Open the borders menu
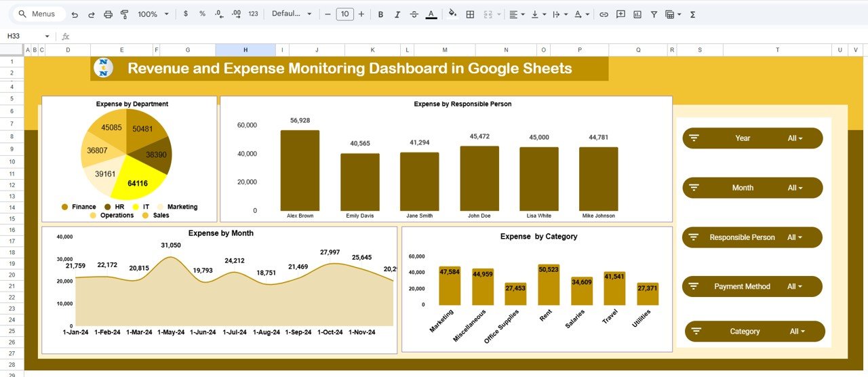The height and width of the screenshot is (377, 868). click(470, 14)
